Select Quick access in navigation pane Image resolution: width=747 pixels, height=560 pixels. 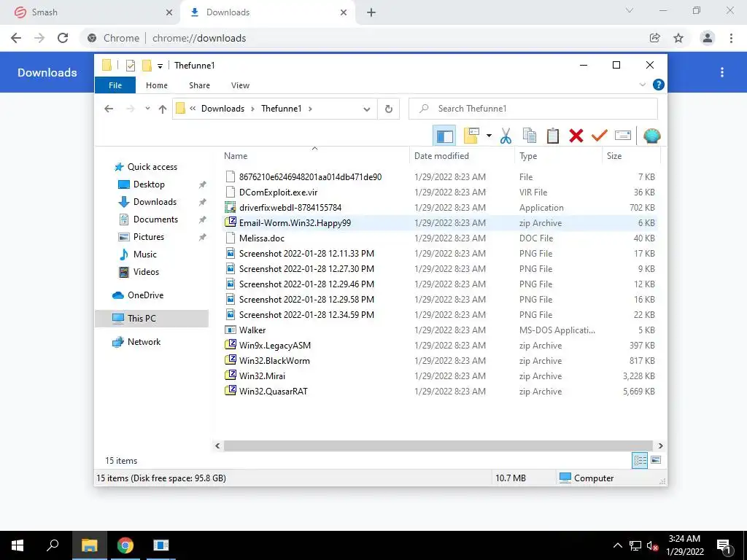[152, 167]
